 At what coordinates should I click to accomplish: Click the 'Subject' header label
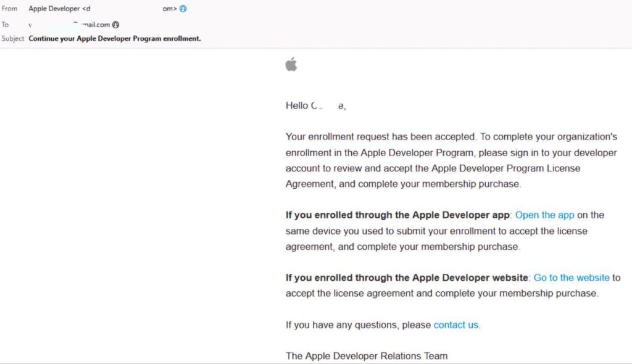tap(13, 38)
